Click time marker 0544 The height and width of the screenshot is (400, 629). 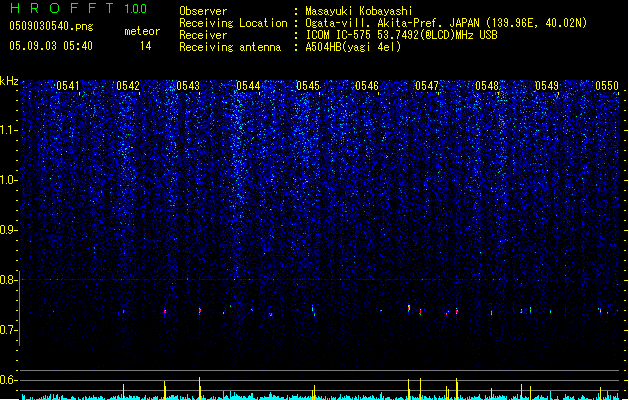pyautogui.click(x=248, y=86)
